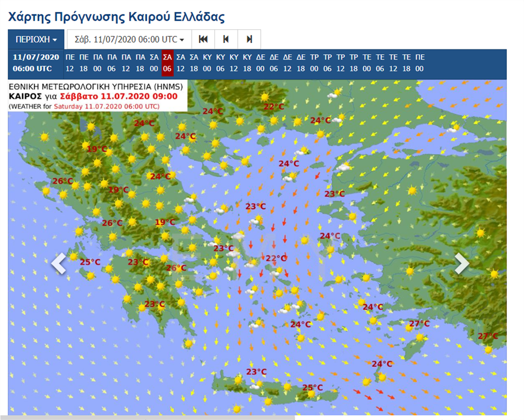This screenshot has width=524, height=420.
Task: Advance to the next forecast time step icon
Action: pos(249,39)
